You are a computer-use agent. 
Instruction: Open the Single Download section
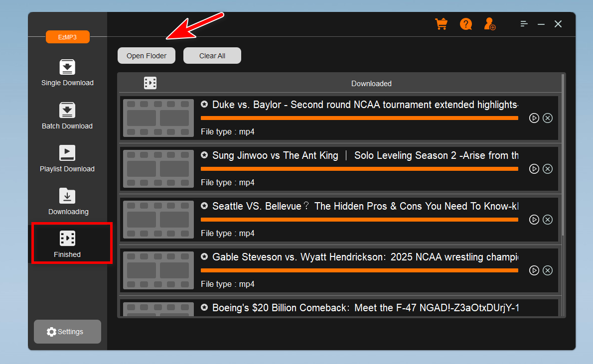67,73
